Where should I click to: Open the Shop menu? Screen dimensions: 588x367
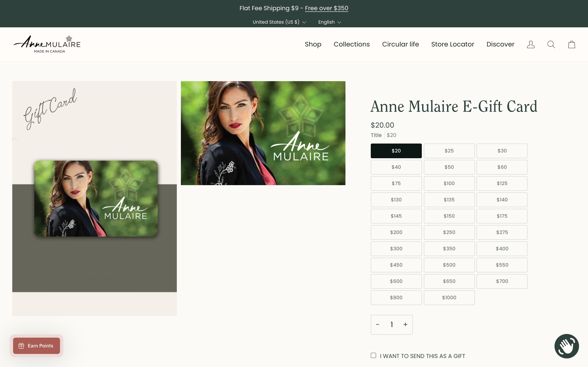click(x=313, y=44)
